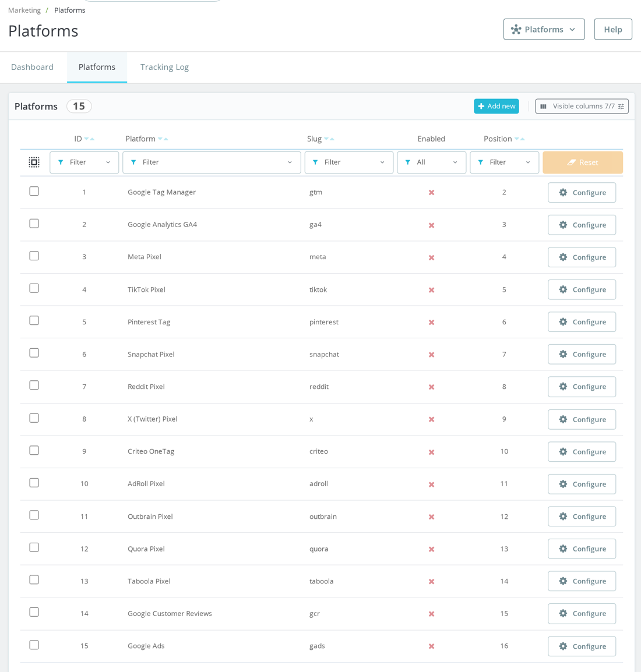
Task: Open the Position filter dropdown
Action: [504, 162]
